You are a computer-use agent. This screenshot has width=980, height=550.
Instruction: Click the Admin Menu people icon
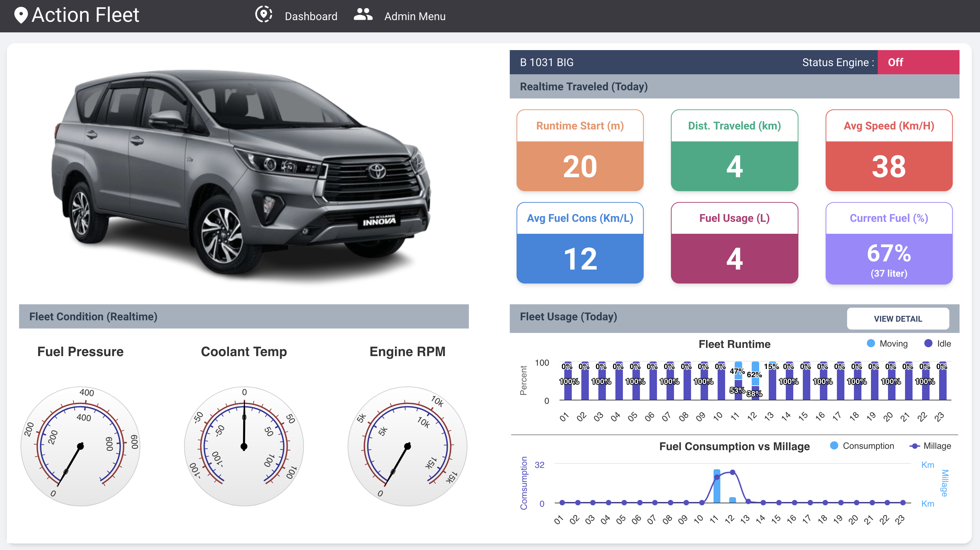363,14
